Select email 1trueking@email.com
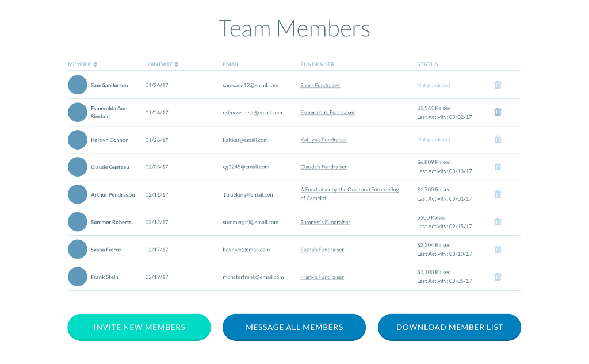This screenshot has height=364, width=589. (x=248, y=194)
